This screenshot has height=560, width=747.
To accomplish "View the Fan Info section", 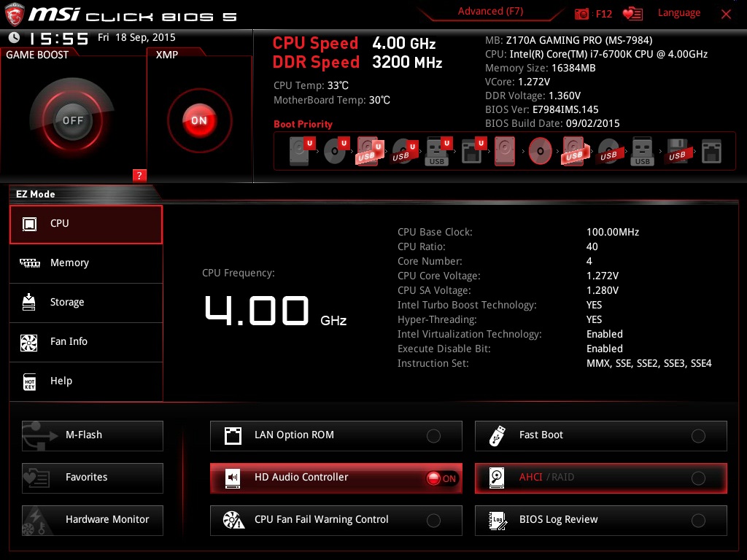I will pyautogui.click(x=86, y=342).
